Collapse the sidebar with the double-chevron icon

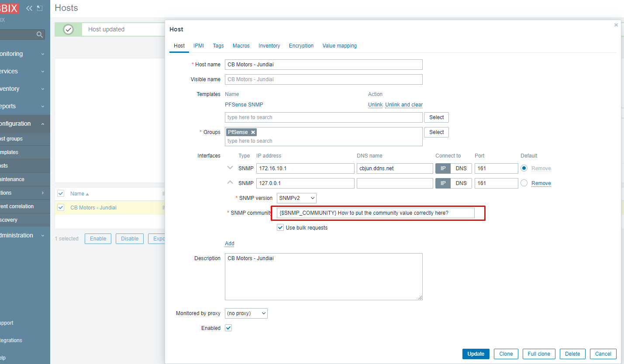(29, 8)
